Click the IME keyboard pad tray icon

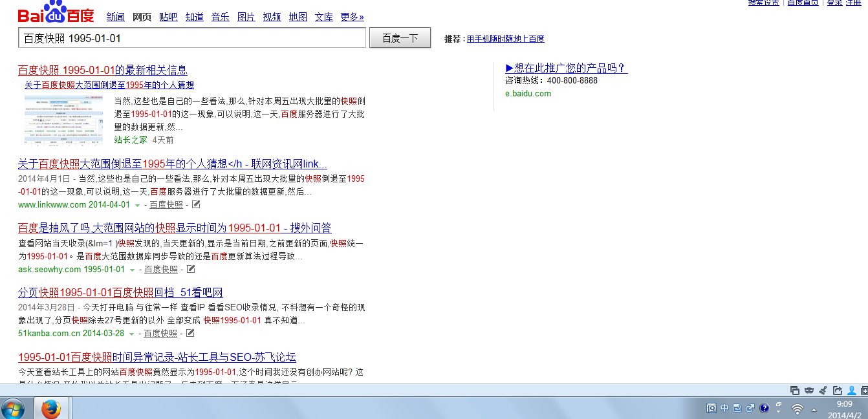coord(737,408)
